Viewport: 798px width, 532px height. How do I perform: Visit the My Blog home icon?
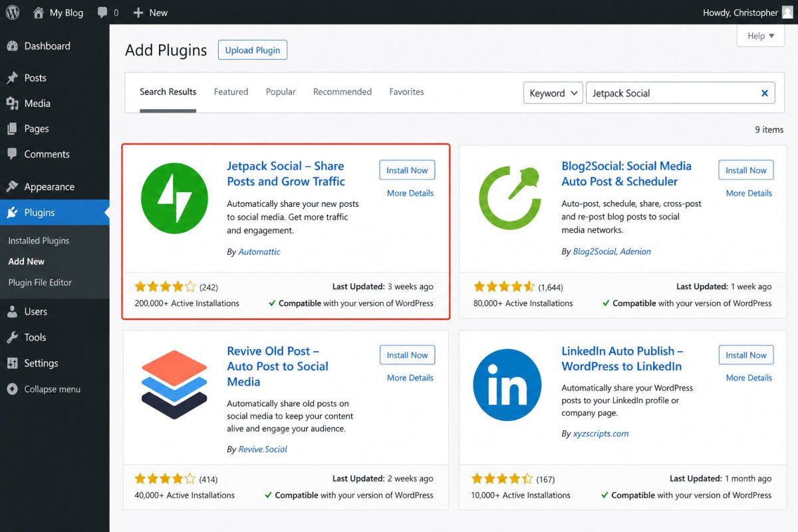(39, 13)
